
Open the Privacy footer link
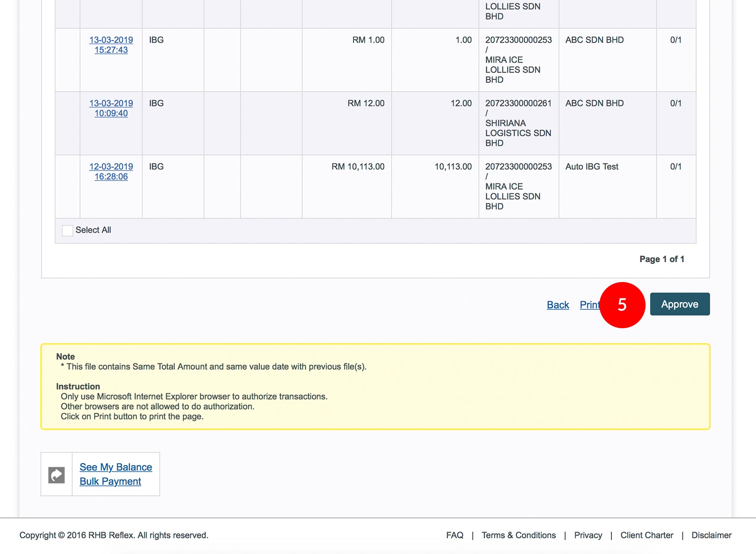(588, 535)
